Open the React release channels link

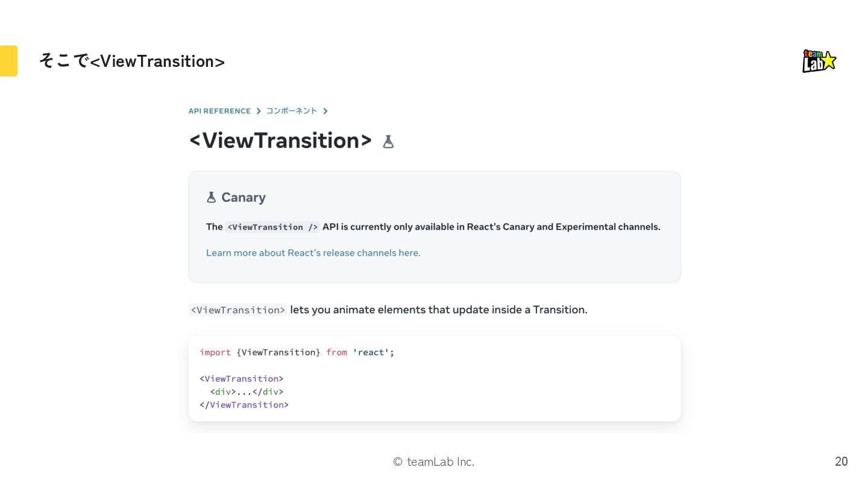(313, 253)
